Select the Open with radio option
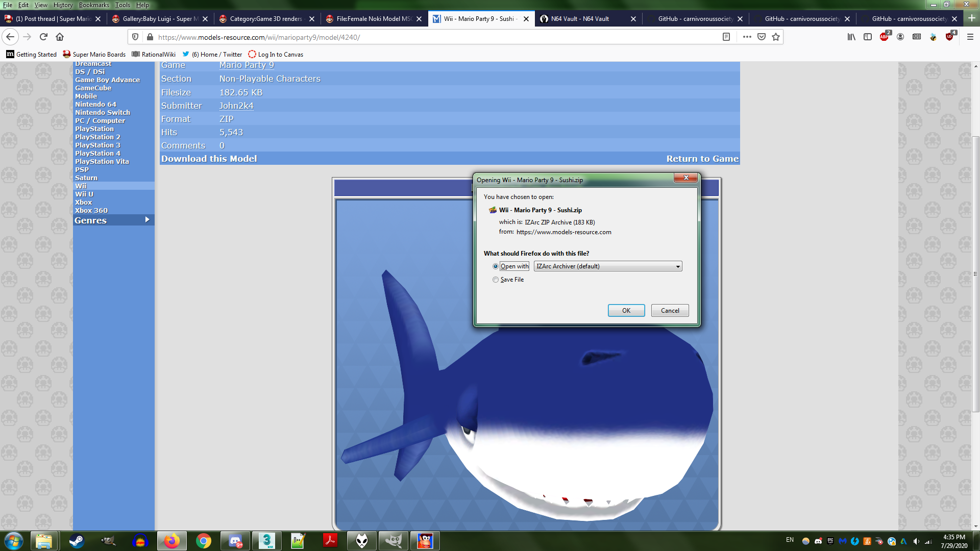Image resolution: width=980 pixels, height=551 pixels. (495, 266)
